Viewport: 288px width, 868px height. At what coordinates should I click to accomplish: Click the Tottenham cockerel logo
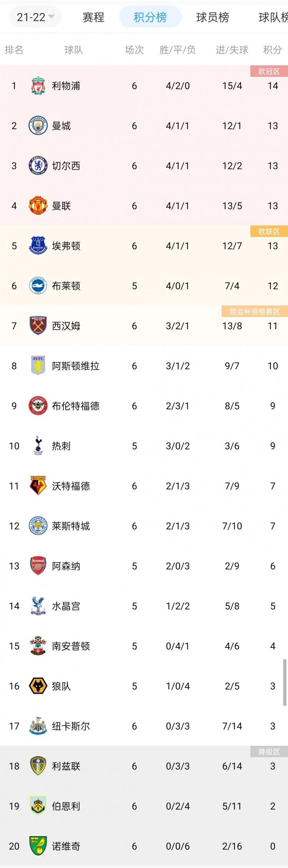[x=38, y=446]
